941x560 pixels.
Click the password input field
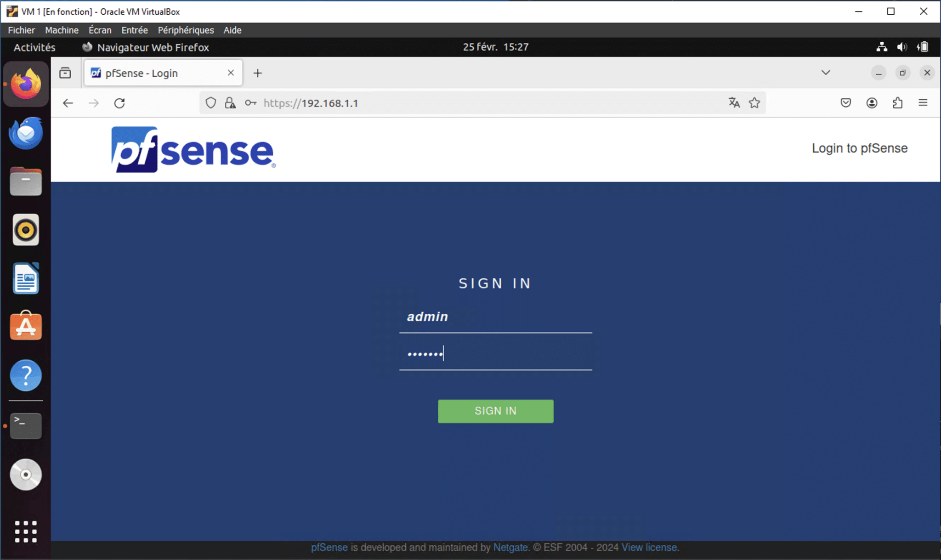495,354
